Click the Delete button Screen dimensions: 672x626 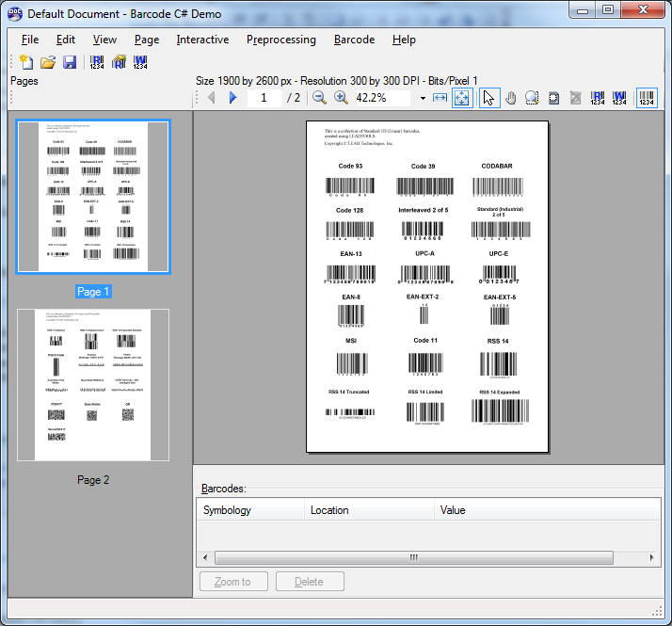[x=310, y=582]
